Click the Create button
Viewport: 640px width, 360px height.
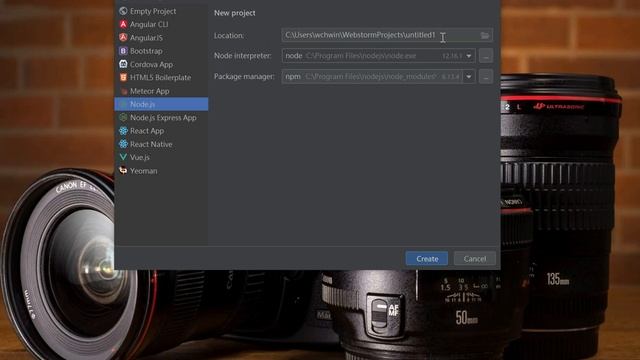tap(427, 258)
